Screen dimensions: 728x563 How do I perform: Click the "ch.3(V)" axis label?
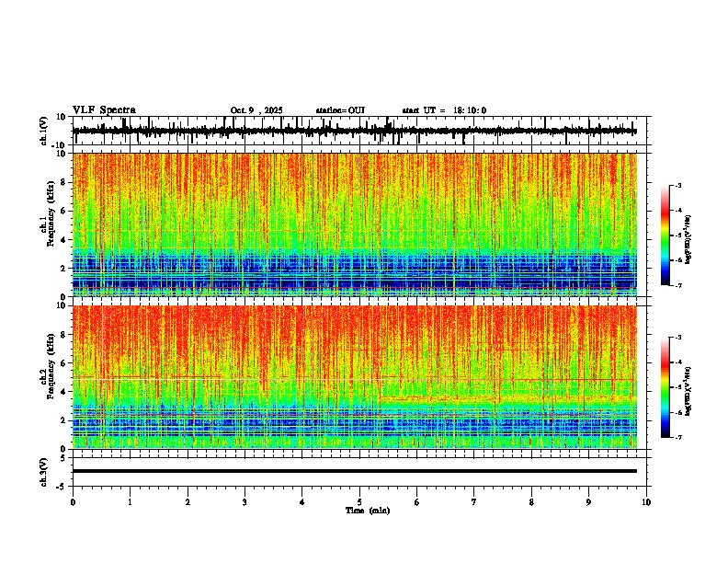pos(44,472)
